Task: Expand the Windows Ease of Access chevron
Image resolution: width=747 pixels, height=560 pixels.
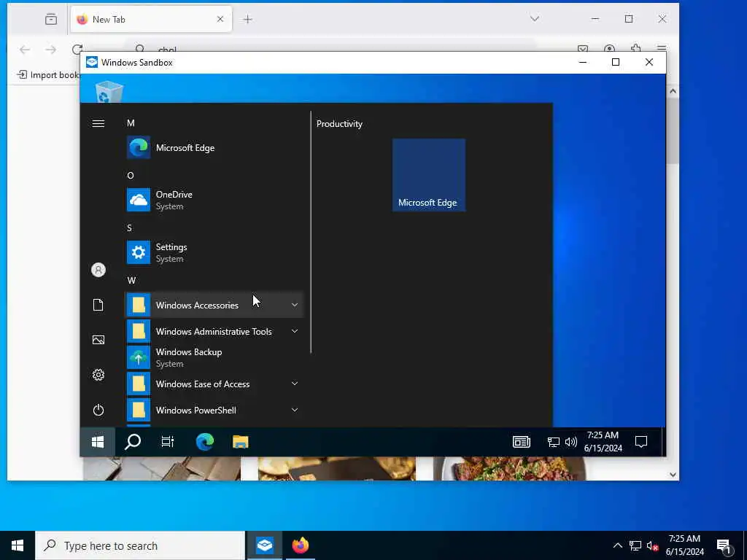Action: (x=295, y=384)
